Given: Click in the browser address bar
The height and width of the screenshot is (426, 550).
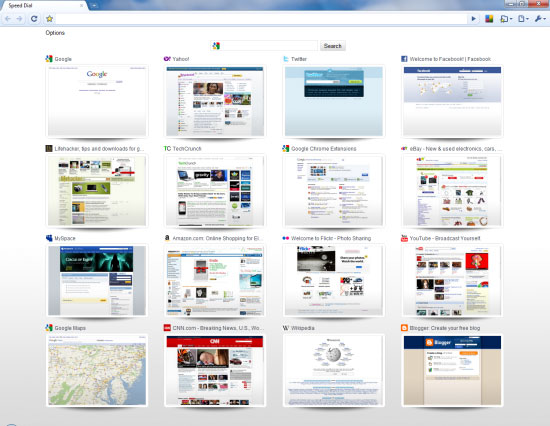Looking at the screenshot, I should [261, 19].
